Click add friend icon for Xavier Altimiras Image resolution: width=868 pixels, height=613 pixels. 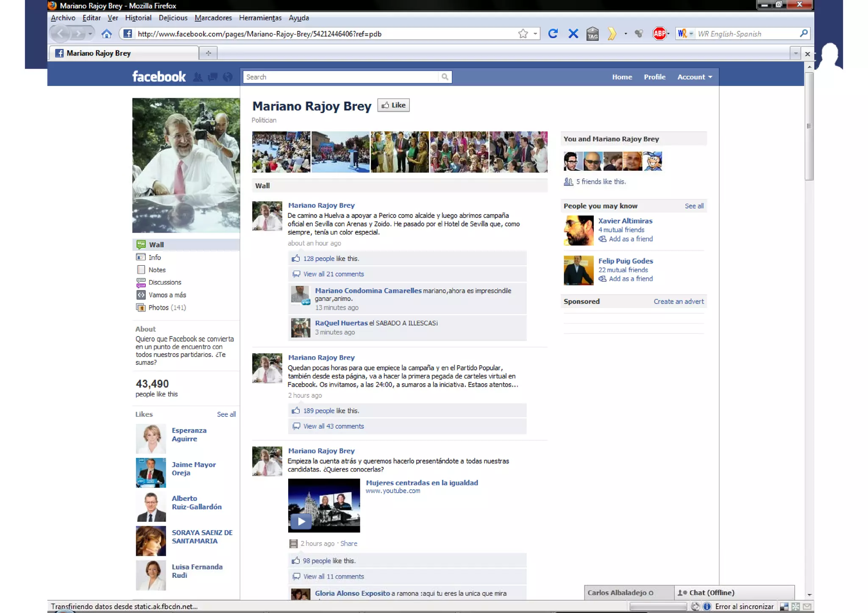click(x=602, y=239)
